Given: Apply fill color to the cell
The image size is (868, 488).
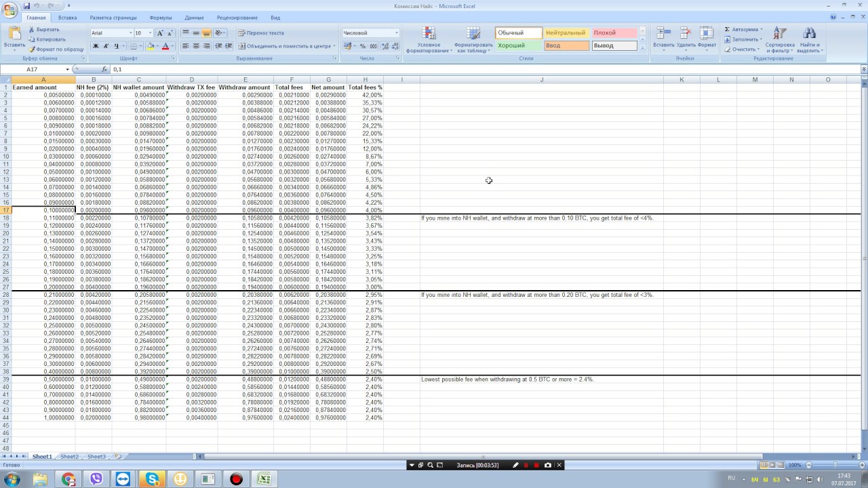Looking at the screenshot, I should pos(151,46).
